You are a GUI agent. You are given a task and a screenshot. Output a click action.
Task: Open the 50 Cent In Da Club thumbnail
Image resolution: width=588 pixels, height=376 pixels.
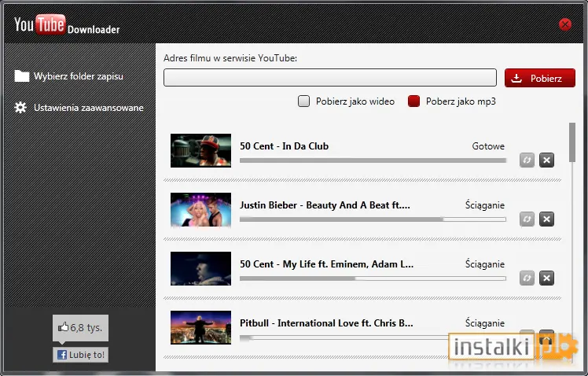pos(201,150)
